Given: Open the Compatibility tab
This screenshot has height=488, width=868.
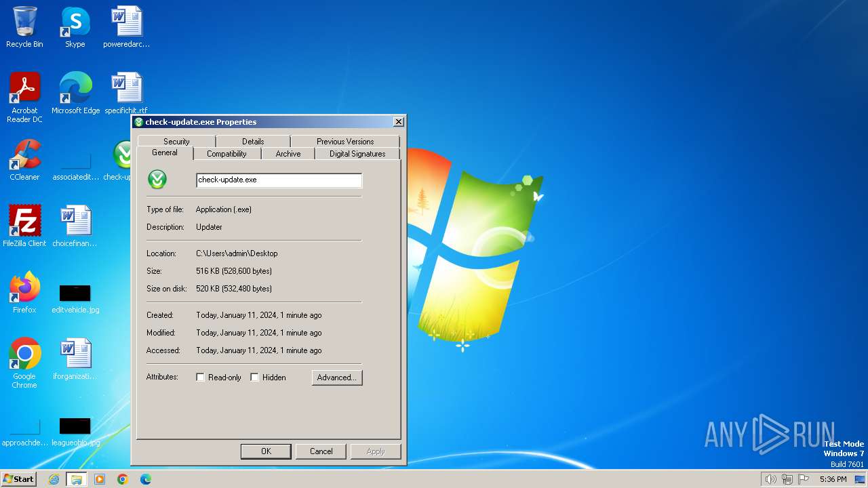Looking at the screenshot, I should [x=226, y=154].
